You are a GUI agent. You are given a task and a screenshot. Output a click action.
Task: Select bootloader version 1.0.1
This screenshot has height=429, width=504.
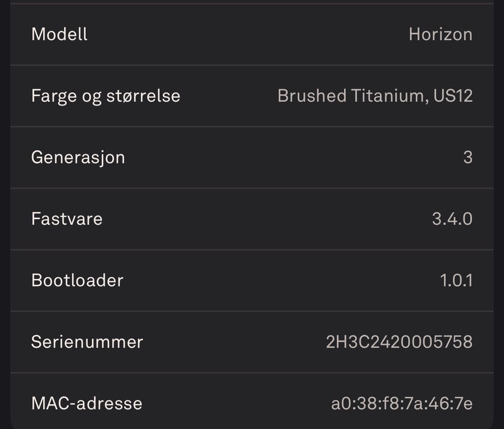coord(456,280)
